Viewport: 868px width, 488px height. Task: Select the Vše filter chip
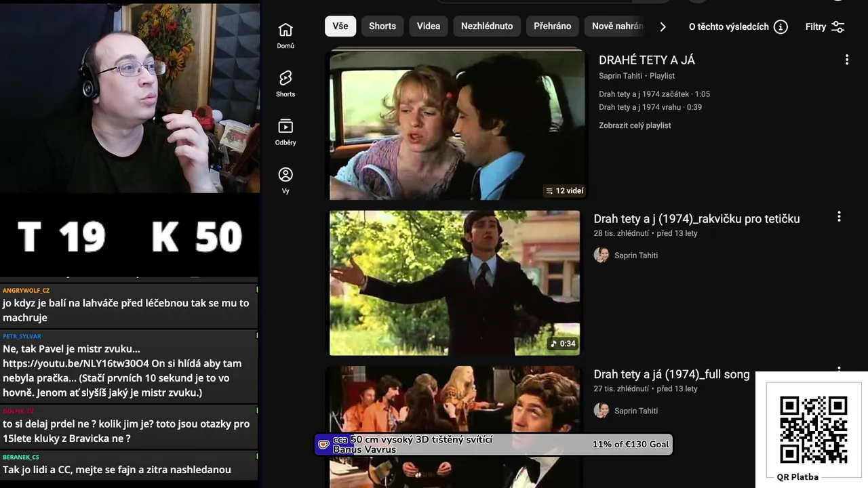click(340, 26)
